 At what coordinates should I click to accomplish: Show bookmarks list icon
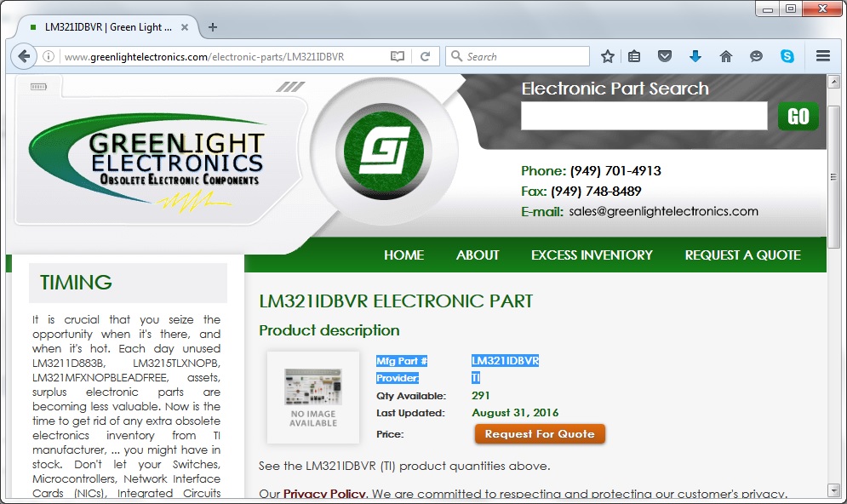(634, 56)
